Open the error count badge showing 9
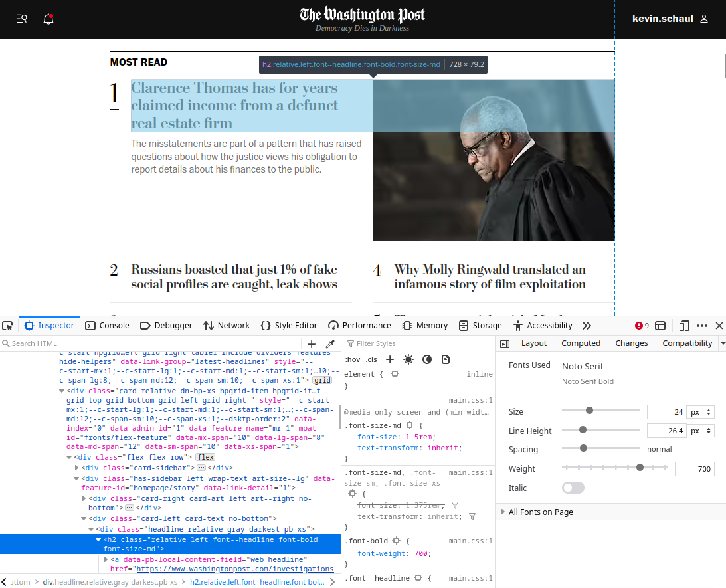This screenshot has width=726, height=588. coord(642,326)
